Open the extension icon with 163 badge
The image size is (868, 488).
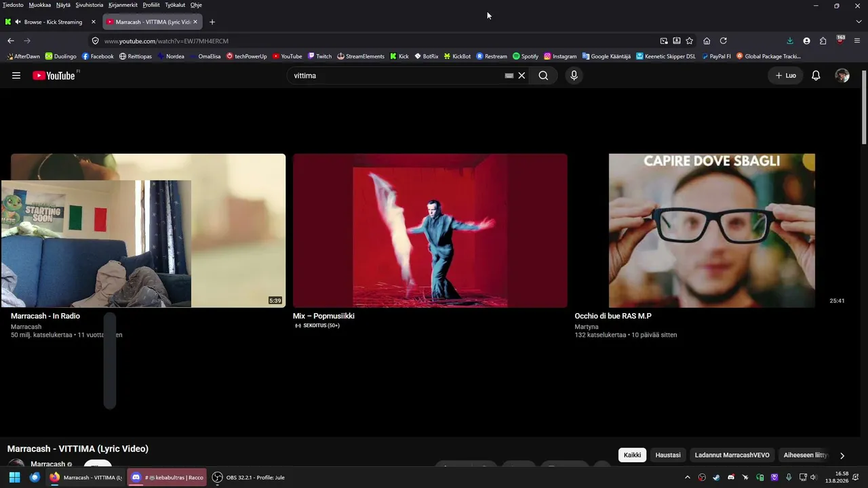tap(840, 40)
